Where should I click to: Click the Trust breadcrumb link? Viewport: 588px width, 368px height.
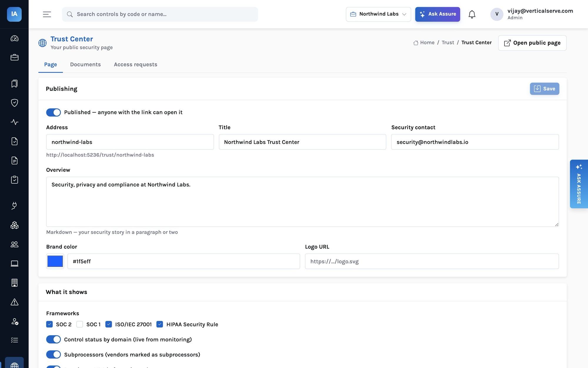coord(448,43)
